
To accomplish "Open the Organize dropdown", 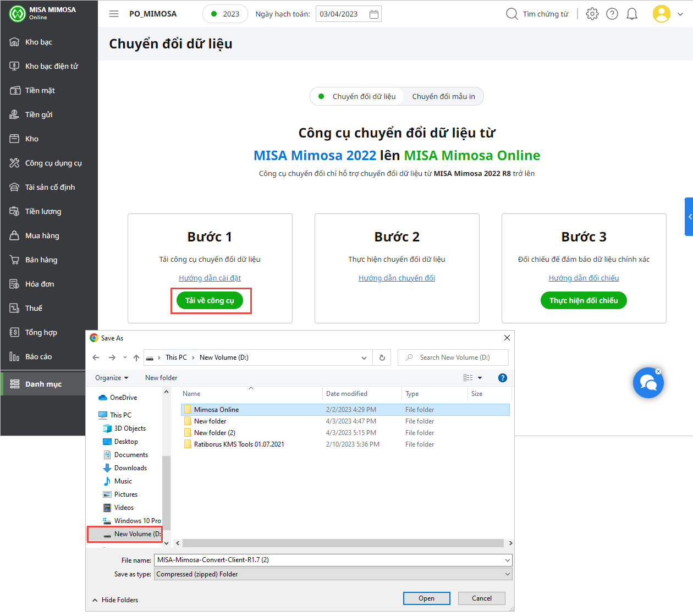I will point(112,378).
